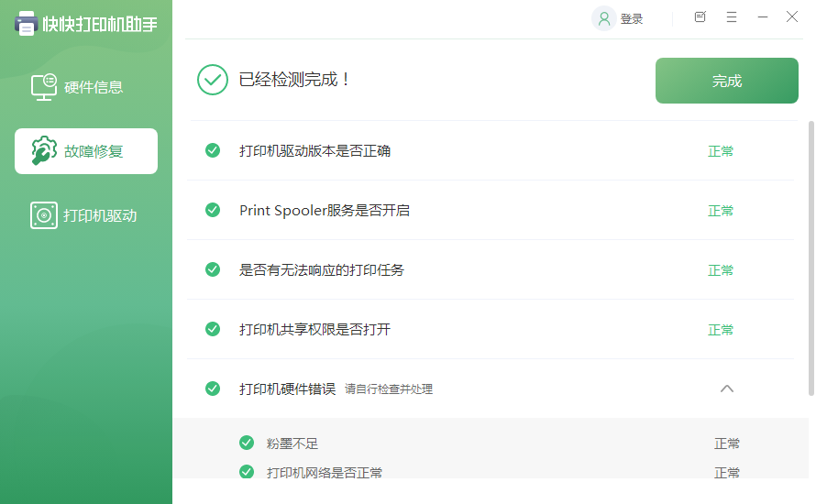The image size is (816, 504).
Task: Open the hamburger main menu
Action: click(732, 17)
